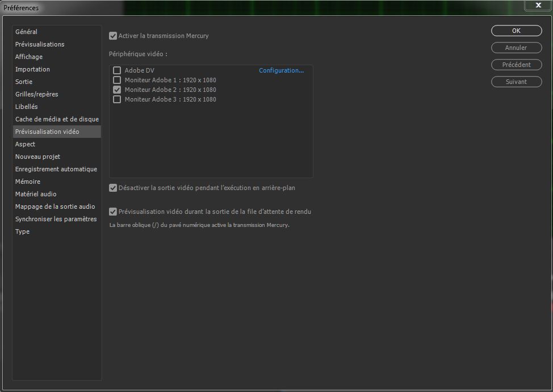
Task: Check Moniteur Adobe 1 checkbox
Action: (117, 80)
